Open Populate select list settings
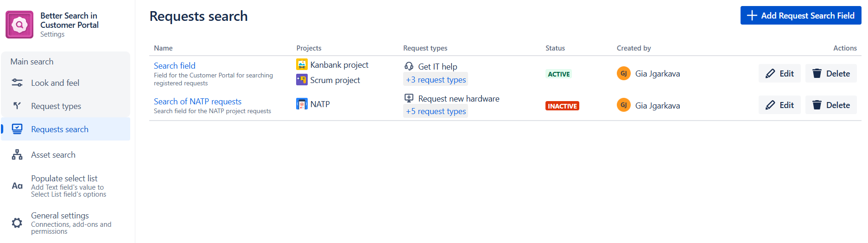Screen dimensions: 868x243 [66, 186]
